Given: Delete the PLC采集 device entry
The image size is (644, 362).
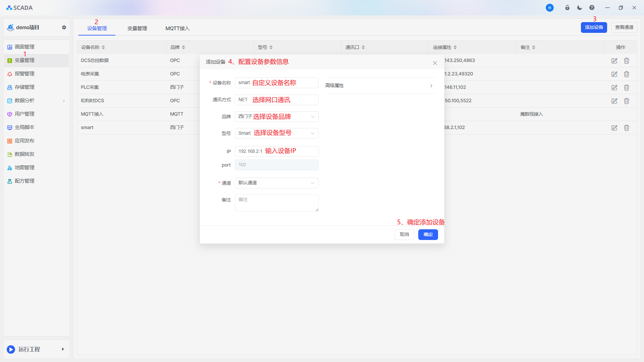Looking at the screenshot, I should tap(626, 87).
